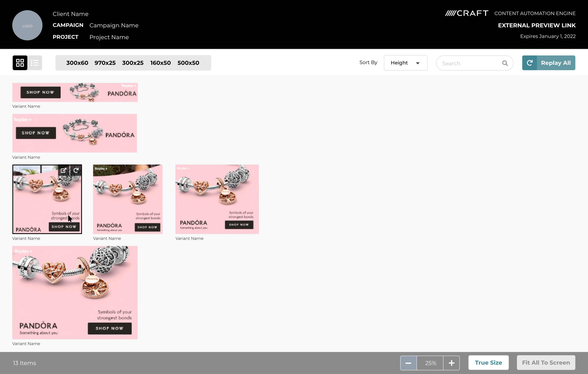Replay the selected banner animation
This screenshot has width=588, height=374.
pyautogui.click(x=76, y=170)
